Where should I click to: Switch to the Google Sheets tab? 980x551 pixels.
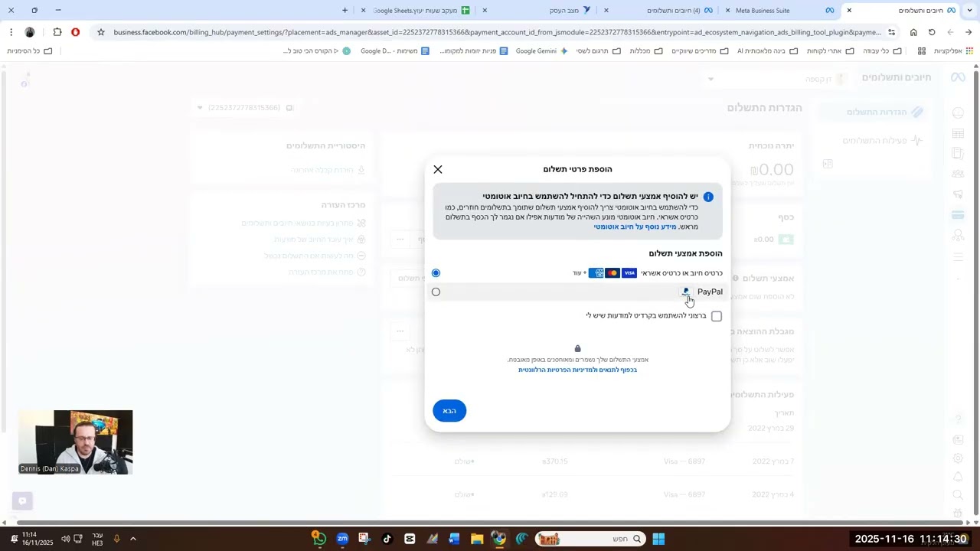pos(415,11)
